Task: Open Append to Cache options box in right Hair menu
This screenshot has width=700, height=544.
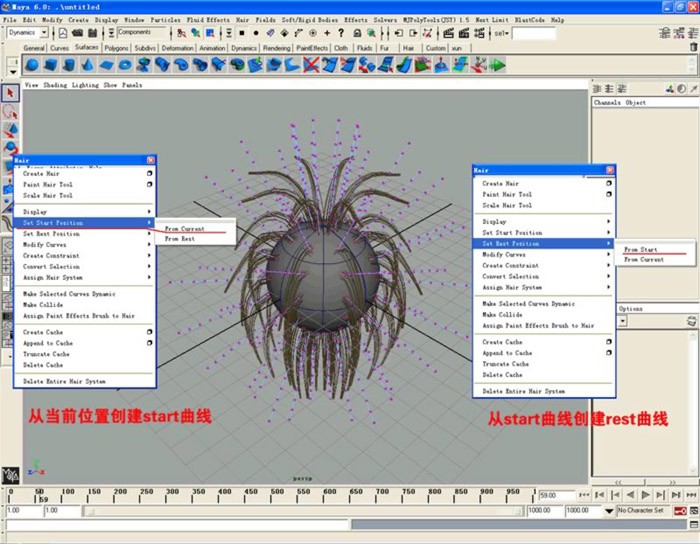Action: click(x=609, y=353)
